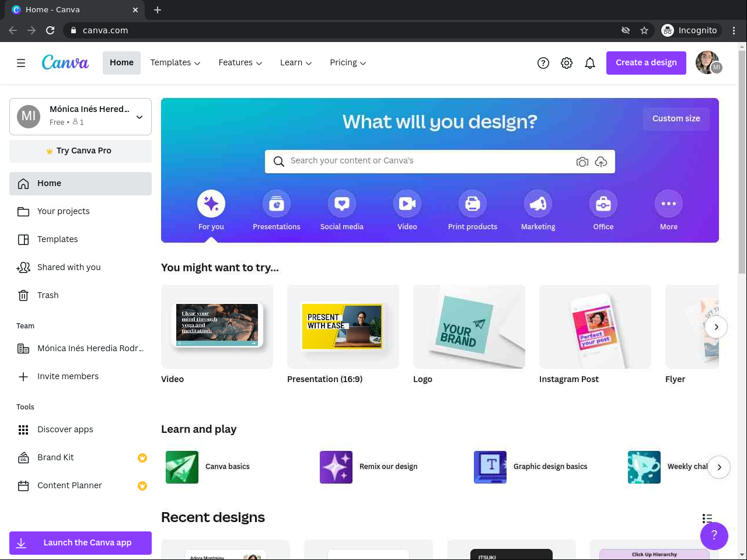
Task: Expand the Features dropdown menu
Action: click(240, 63)
